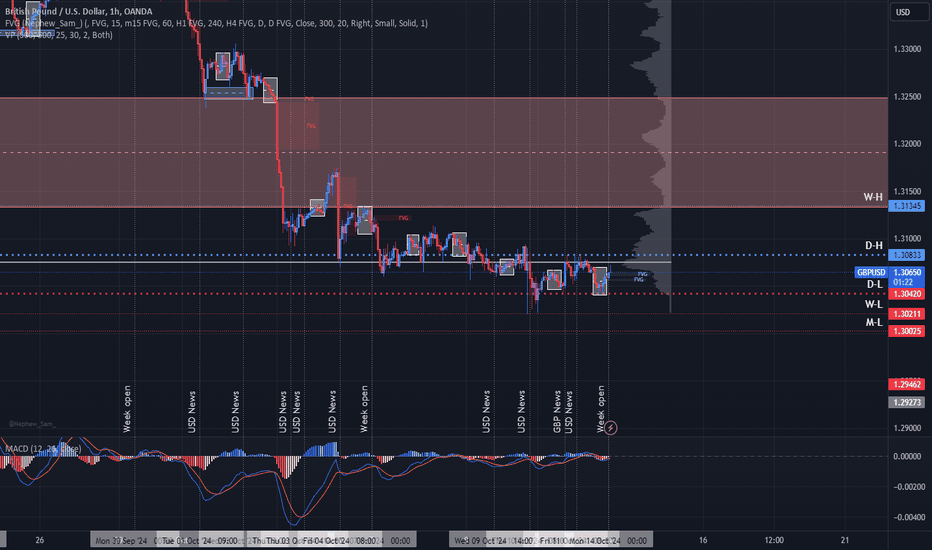The image size is (932, 550).
Task: Click the 1.30420 D-L price label
Action: 906,294
